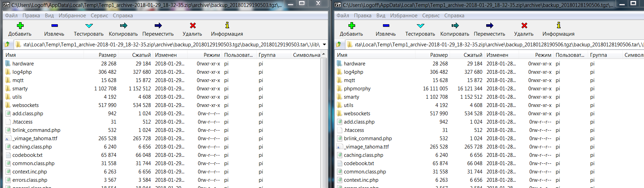The image size is (644, 188).
Task: Select caching.class.php icon in right window
Action: pos(339,155)
